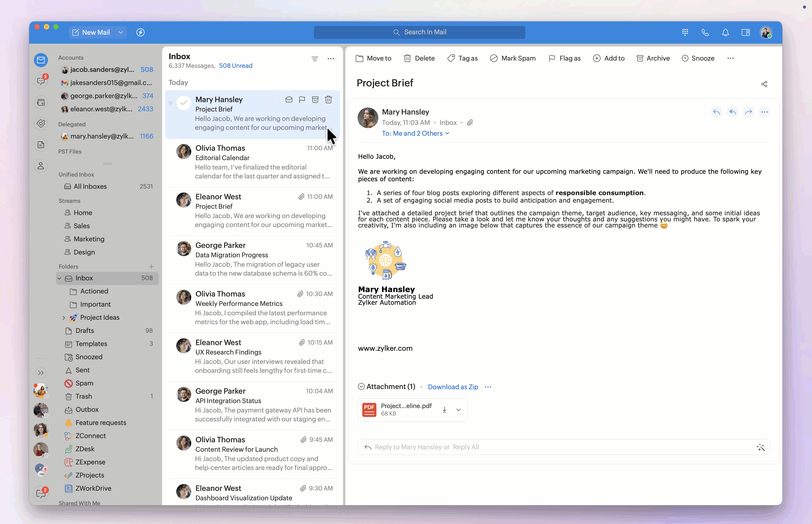The image size is (812, 524).
Task: Flag the Mary Hansley email in list
Action: pos(302,100)
